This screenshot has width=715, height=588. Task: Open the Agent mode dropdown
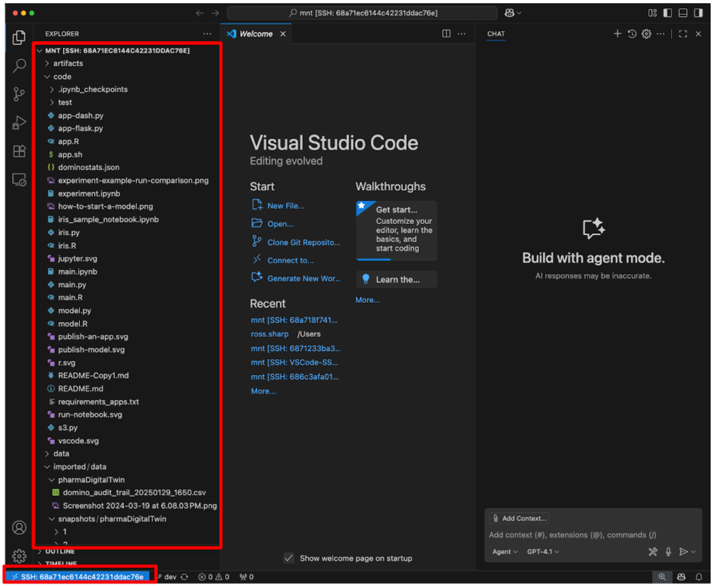[x=505, y=552]
